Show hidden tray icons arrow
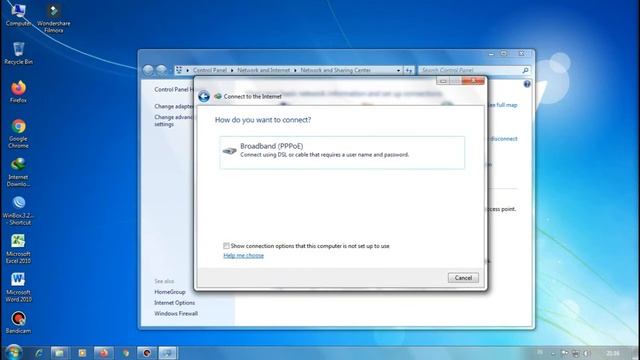The height and width of the screenshot is (360, 640). coord(553,354)
